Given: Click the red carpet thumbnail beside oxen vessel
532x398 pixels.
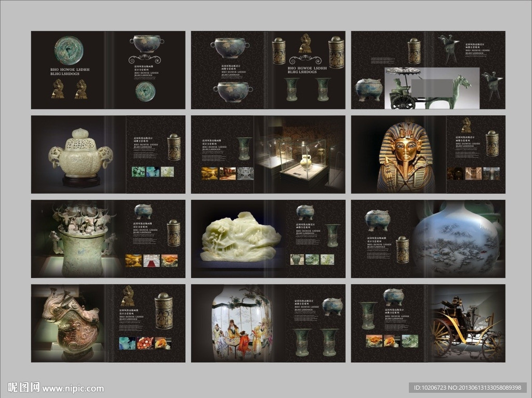Looking at the screenshot, I should coord(151,260).
